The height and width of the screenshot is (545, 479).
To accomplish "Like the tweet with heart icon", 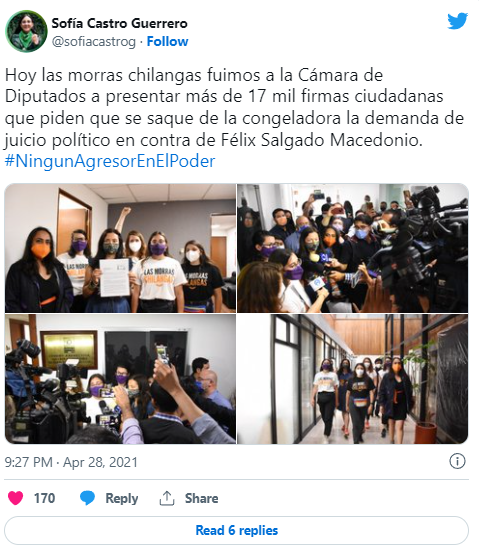I will 15,498.
